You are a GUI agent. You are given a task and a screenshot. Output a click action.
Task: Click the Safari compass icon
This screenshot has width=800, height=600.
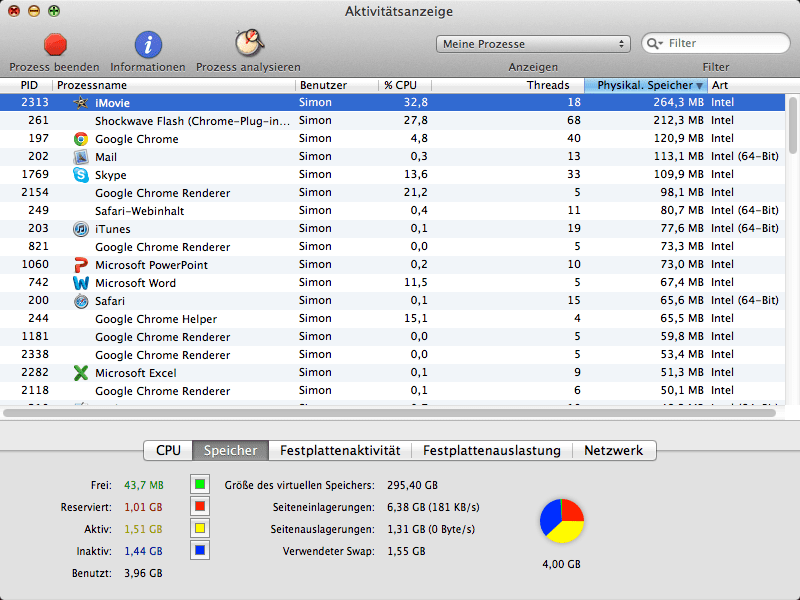(81, 301)
